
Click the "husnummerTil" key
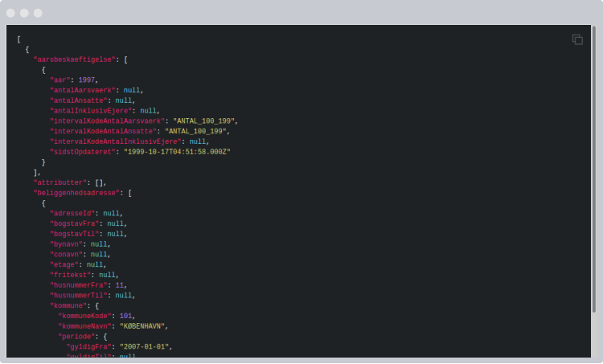[x=79, y=296]
